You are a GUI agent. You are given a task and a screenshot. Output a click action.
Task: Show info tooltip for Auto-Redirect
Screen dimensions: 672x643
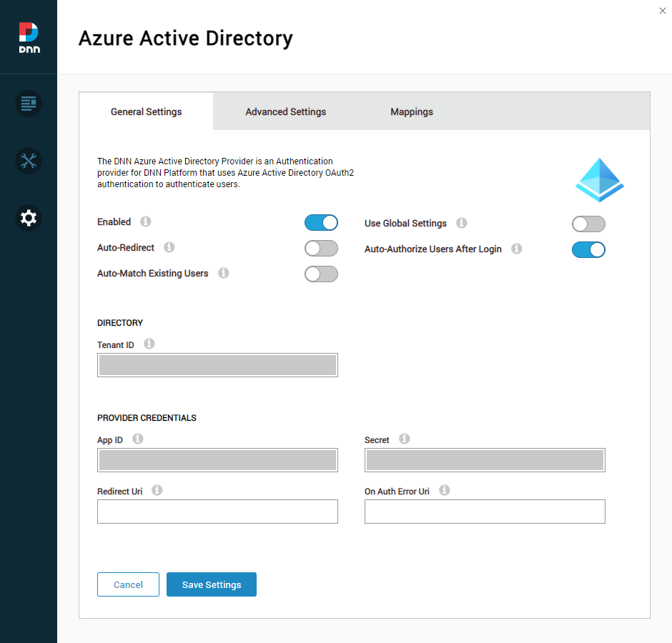coord(169,247)
